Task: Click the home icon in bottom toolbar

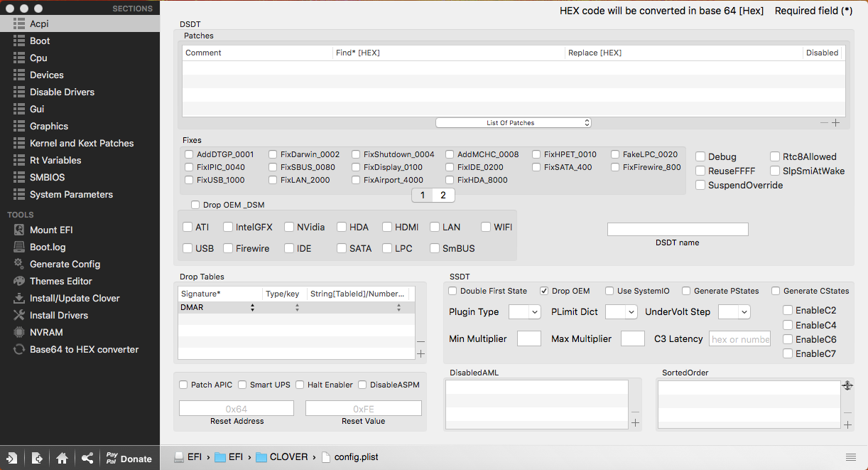Action: pyautogui.click(x=62, y=459)
